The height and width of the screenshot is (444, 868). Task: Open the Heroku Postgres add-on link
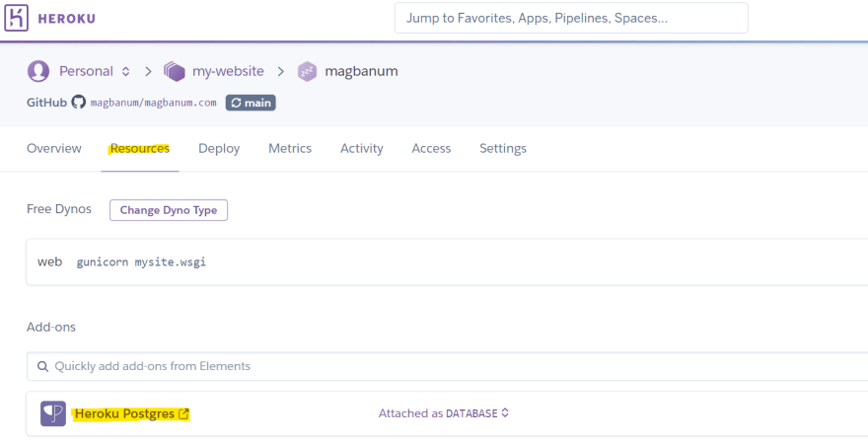coord(124,413)
